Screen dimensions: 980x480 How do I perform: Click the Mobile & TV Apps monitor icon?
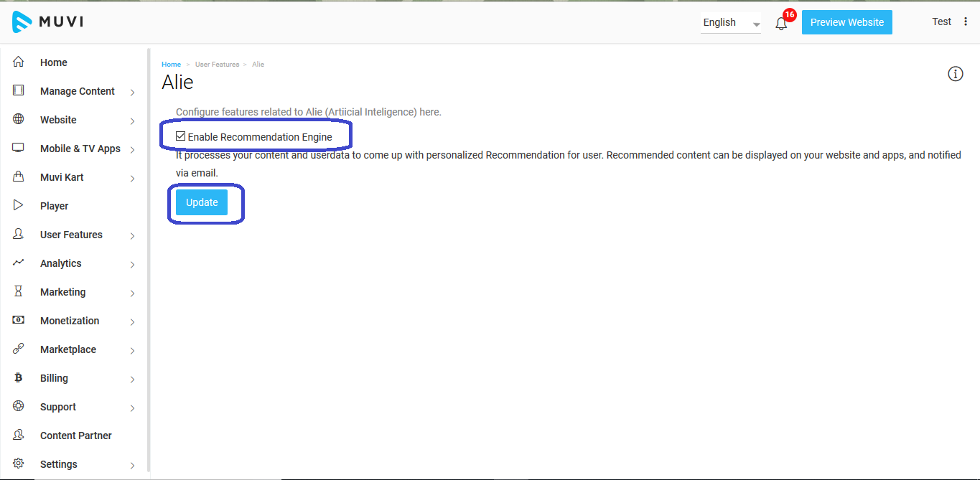[x=19, y=148]
